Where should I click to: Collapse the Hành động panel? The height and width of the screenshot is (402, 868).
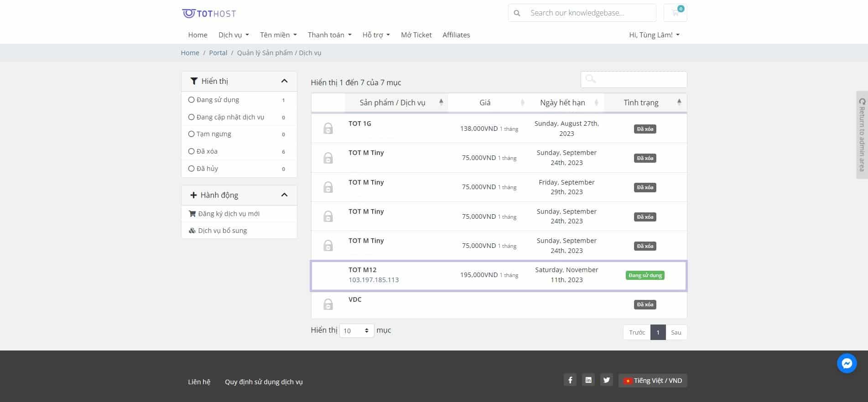tap(284, 195)
